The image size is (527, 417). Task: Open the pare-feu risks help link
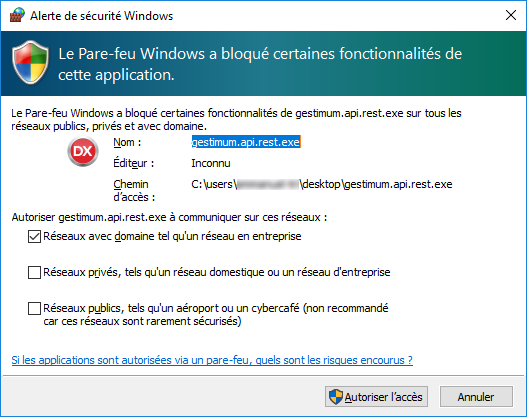212,360
